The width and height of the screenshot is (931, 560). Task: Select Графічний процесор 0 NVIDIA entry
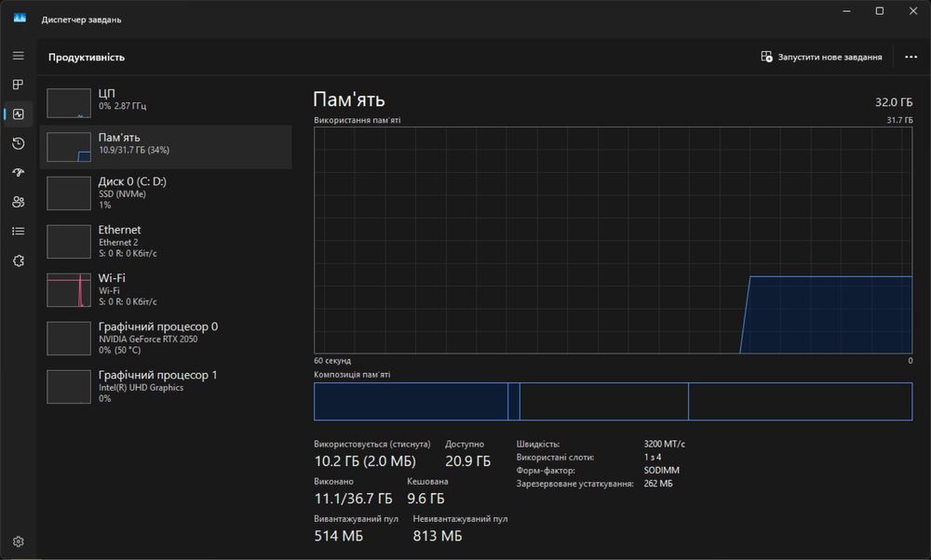(x=166, y=338)
